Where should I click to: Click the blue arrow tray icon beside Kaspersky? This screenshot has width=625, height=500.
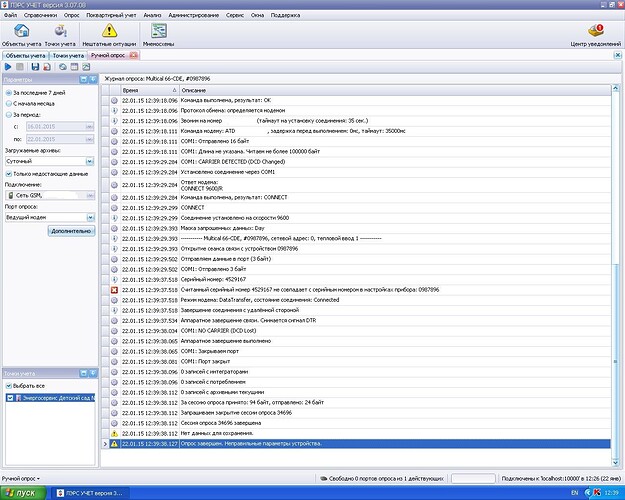tap(588, 493)
